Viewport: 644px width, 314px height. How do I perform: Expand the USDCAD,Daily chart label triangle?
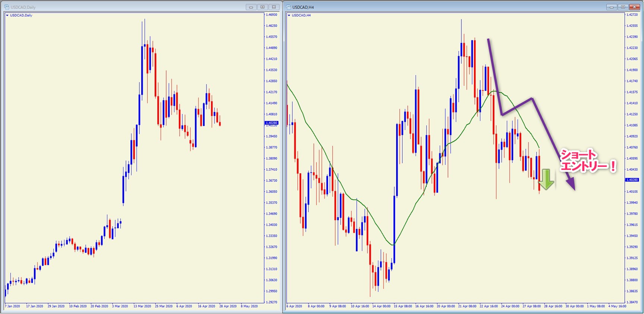click(7, 15)
